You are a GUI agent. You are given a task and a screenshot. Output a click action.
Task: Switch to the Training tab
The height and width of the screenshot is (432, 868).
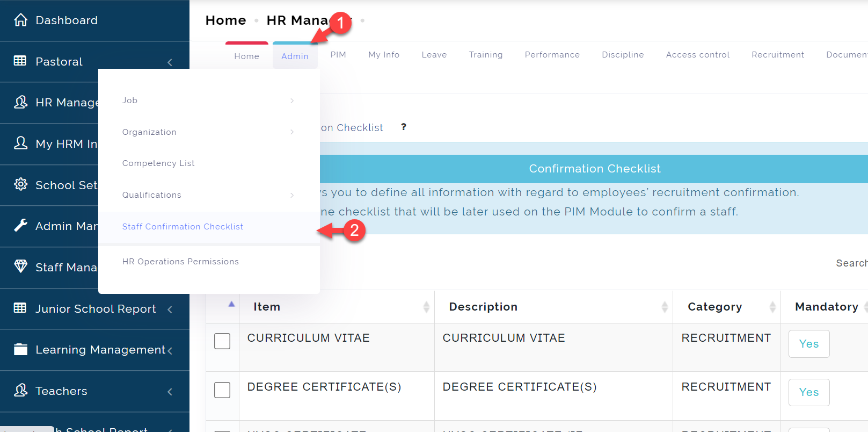point(486,55)
